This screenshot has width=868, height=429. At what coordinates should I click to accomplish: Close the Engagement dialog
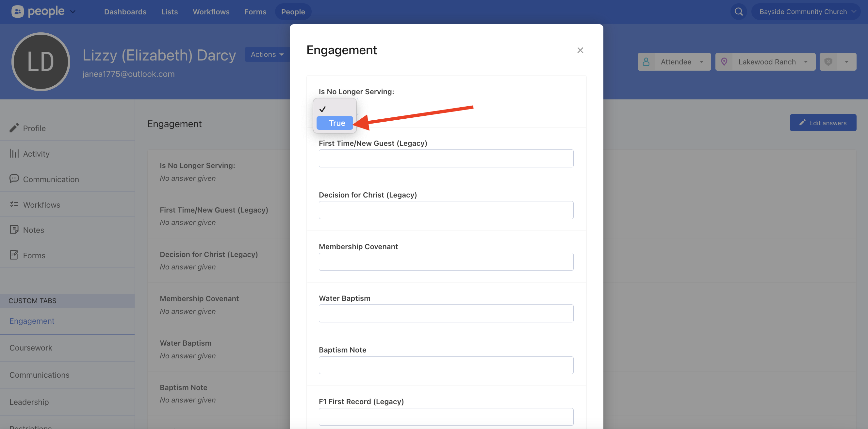[580, 50]
